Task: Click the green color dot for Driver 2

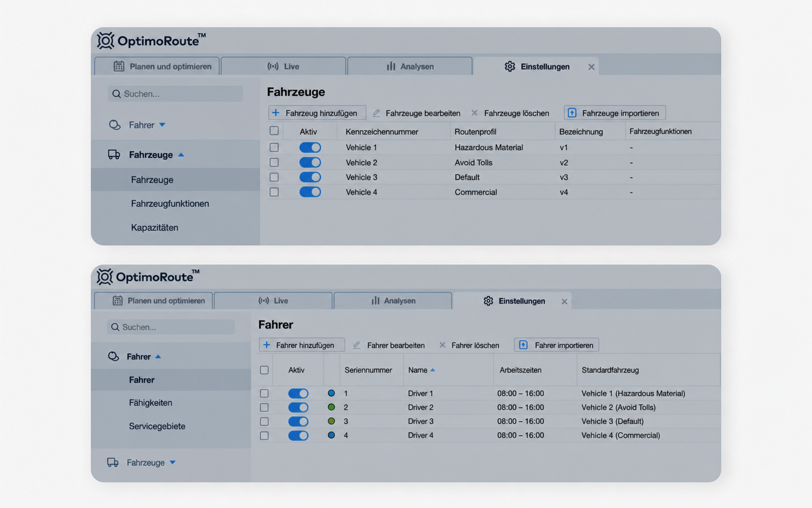Action: pos(331,407)
